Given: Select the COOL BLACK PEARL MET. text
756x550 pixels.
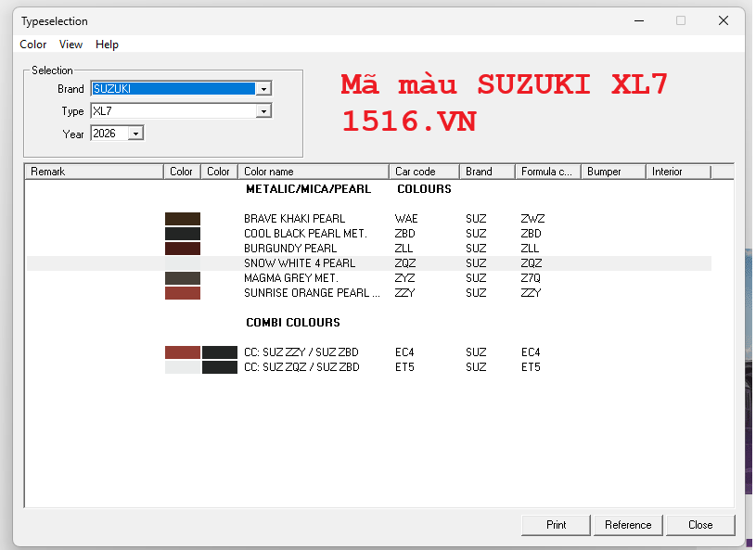Looking at the screenshot, I should pyautogui.click(x=306, y=234).
